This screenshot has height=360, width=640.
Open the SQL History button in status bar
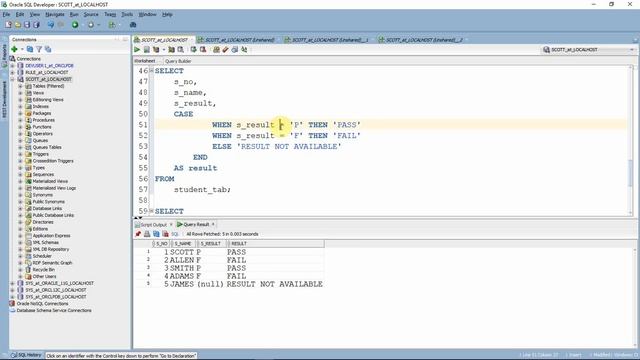click(x=26, y=355)
